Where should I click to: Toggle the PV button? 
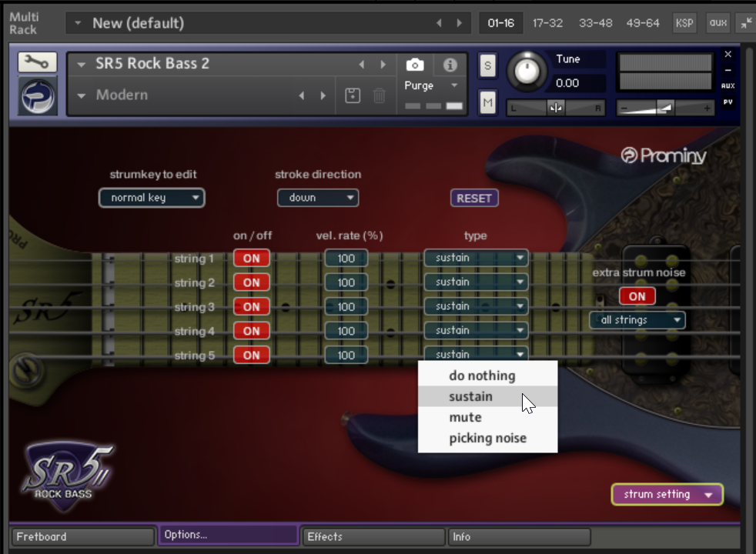click(x=728, y=102)
